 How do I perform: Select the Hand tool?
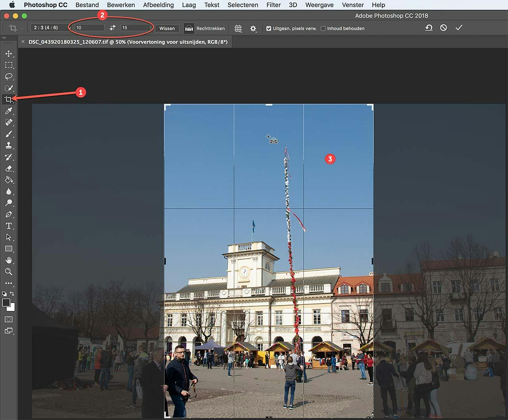9,261
